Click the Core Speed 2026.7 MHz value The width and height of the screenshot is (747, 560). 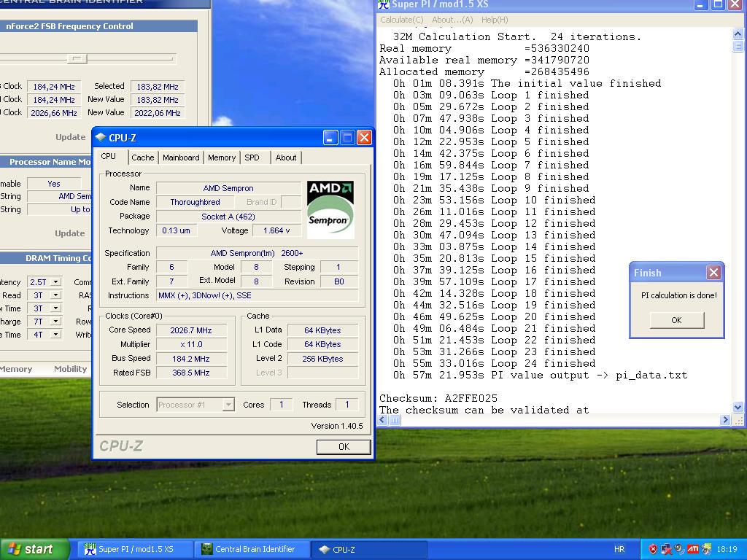click(191, 330)
